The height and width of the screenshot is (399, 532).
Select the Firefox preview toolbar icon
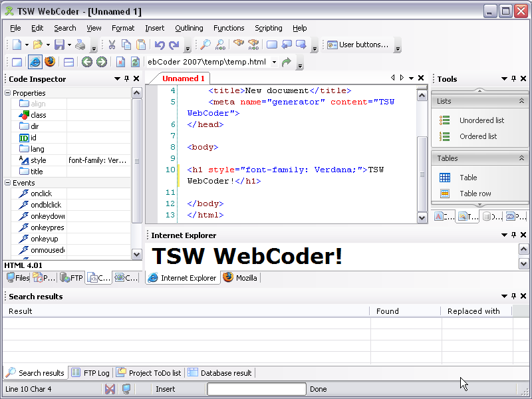coord(50,62)
